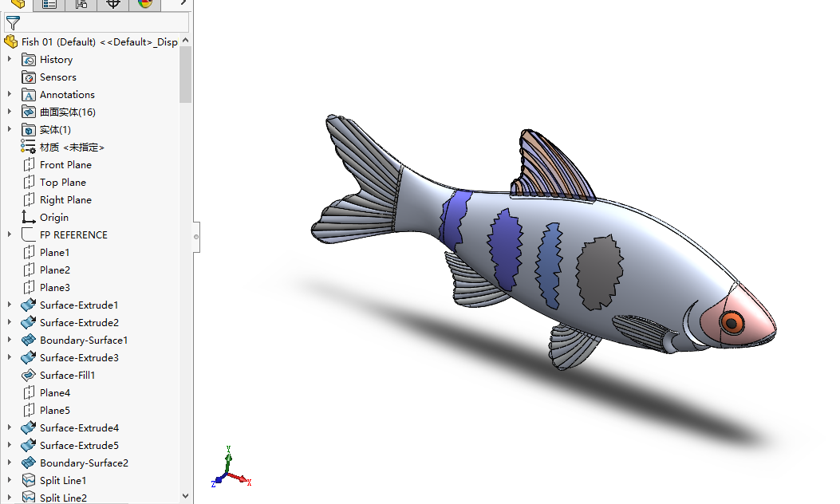Click the 材质 material icon

click(x=29, y=147)
